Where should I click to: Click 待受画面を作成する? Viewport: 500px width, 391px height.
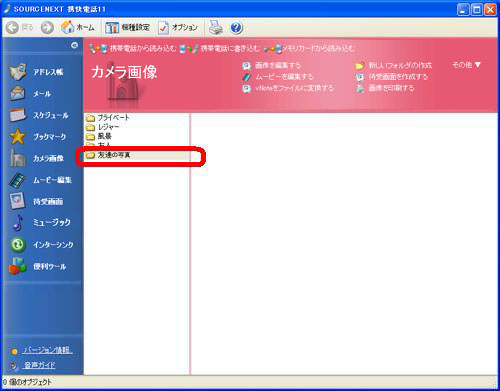[392, 77]
